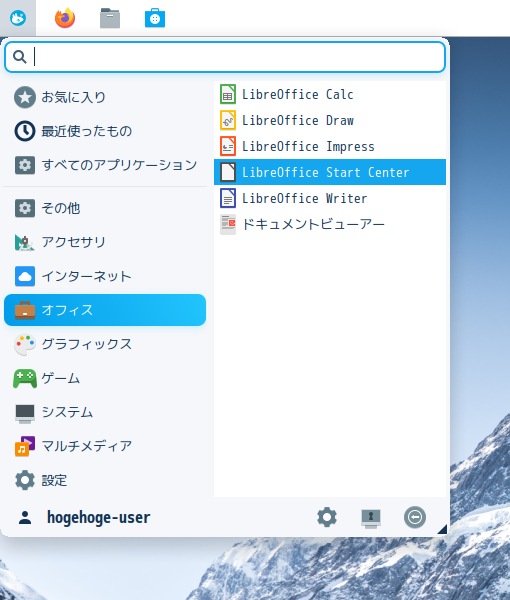Click the LibreOffice Start Center icon

[228, 172]
